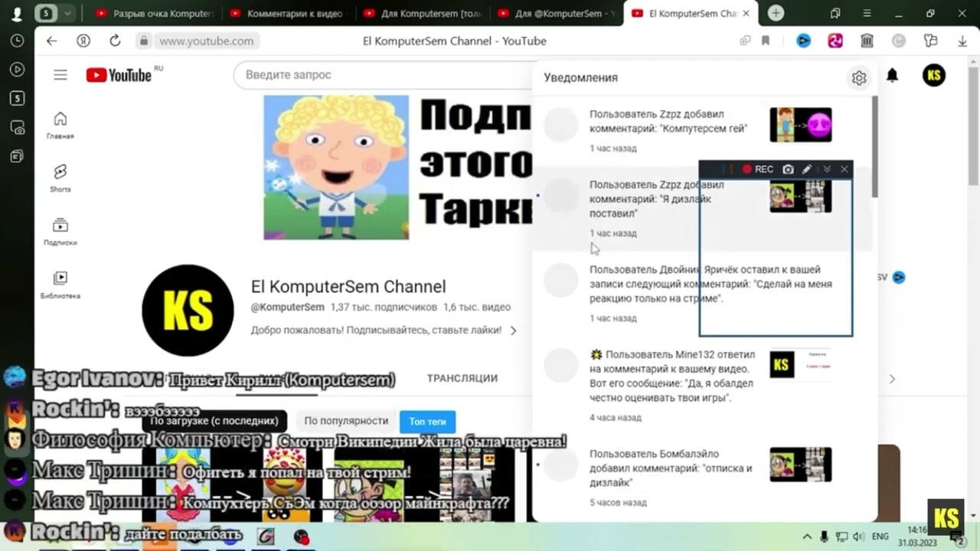Open ТРАНСЛЯЦИИ channel tab

(x=462, y=378)
